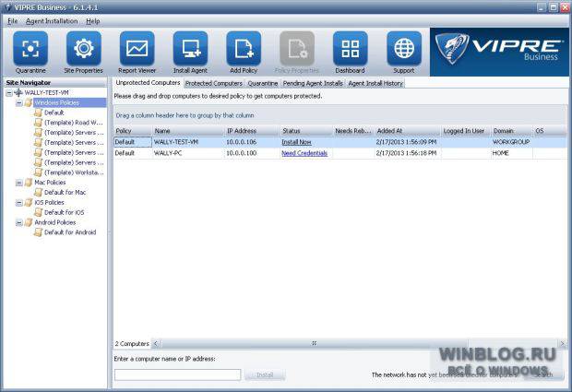
Task: Sort by the Status column header
Action: [306, 131]
